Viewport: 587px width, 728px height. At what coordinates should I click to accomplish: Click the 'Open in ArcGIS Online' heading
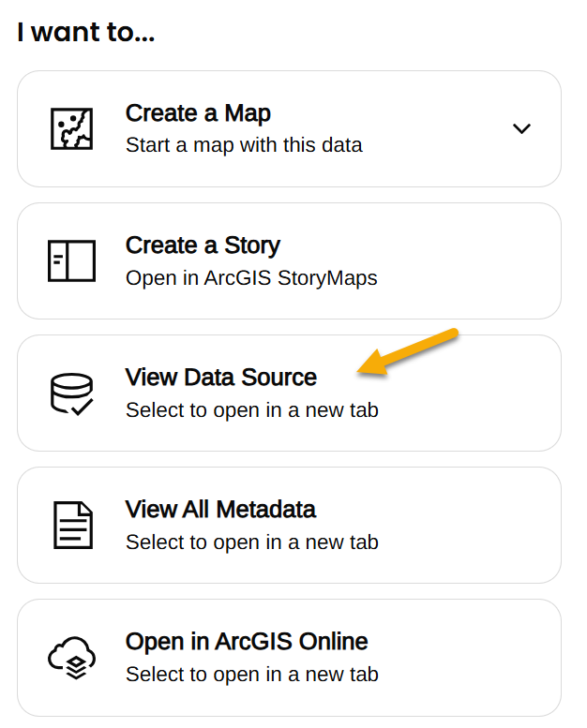[x=247, y=642]
